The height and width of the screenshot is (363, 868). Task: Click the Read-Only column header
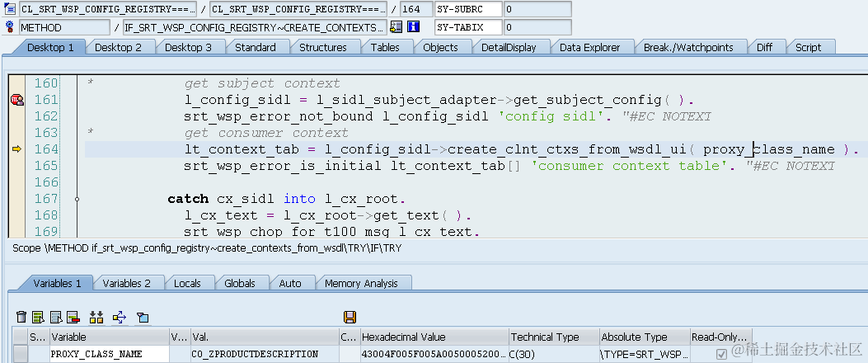(x=720, y=337)
